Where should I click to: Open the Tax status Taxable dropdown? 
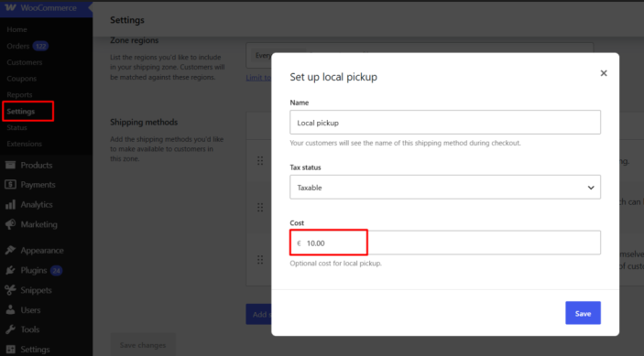click(445, 187)
